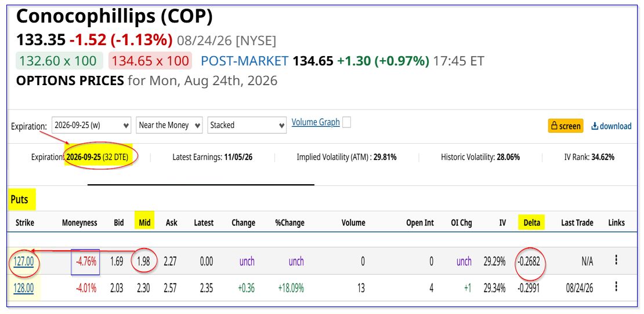Image resolution: width=644 pixels, height=314 pixels.
Task: Sort by the Delta column header
Action: 531,222
